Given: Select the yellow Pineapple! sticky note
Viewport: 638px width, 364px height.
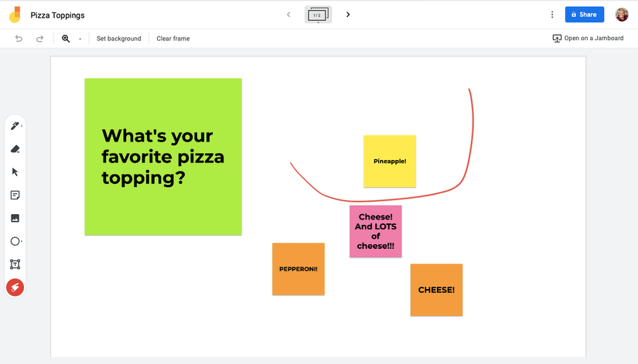Looking at the screenshot, I should [390, 161].
